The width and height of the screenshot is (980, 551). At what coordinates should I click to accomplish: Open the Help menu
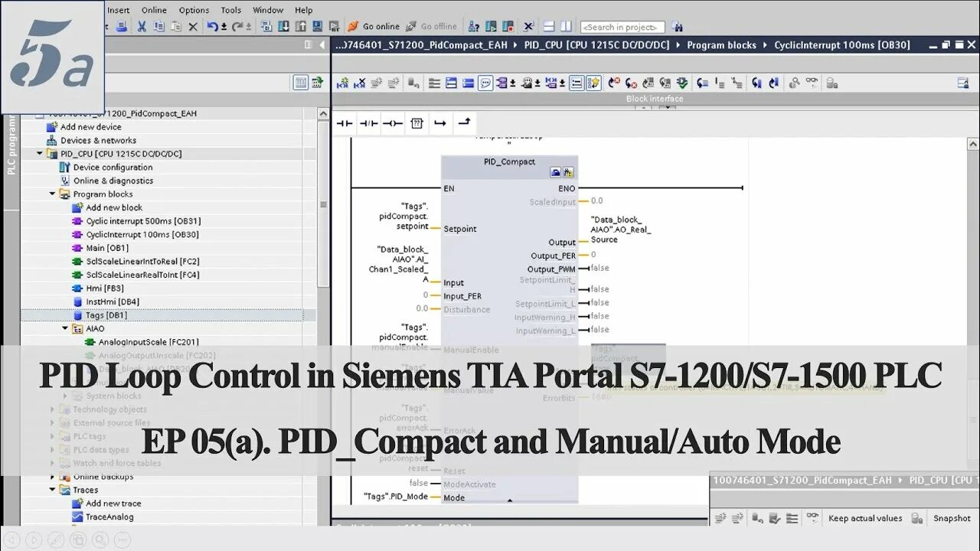[x=304, y=10]
